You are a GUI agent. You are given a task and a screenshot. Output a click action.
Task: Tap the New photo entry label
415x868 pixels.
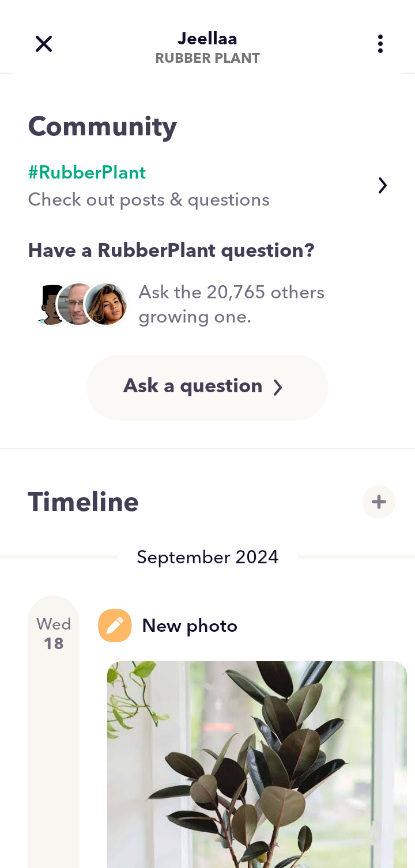tap(190, 626)
